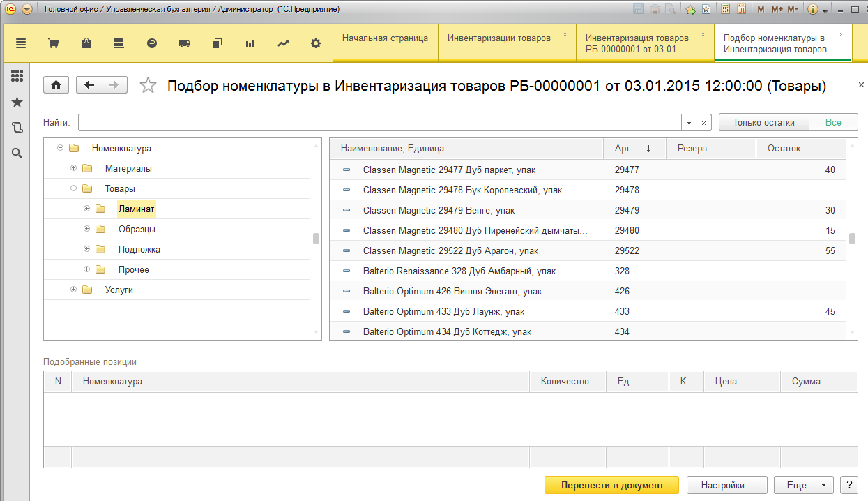Select Balterio Optimum 433 Дуб Лаунж row
Viewport: 868px width, 501px height.
pos(587,311)
